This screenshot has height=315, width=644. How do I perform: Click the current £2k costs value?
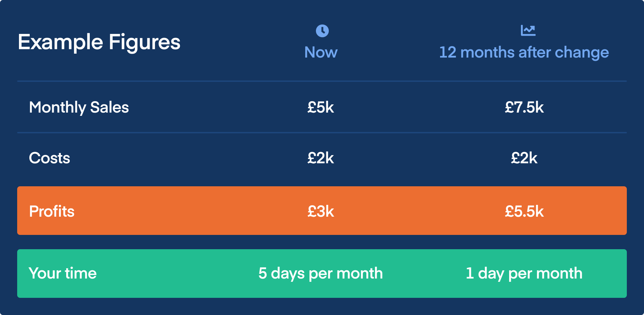pos(321,158)
